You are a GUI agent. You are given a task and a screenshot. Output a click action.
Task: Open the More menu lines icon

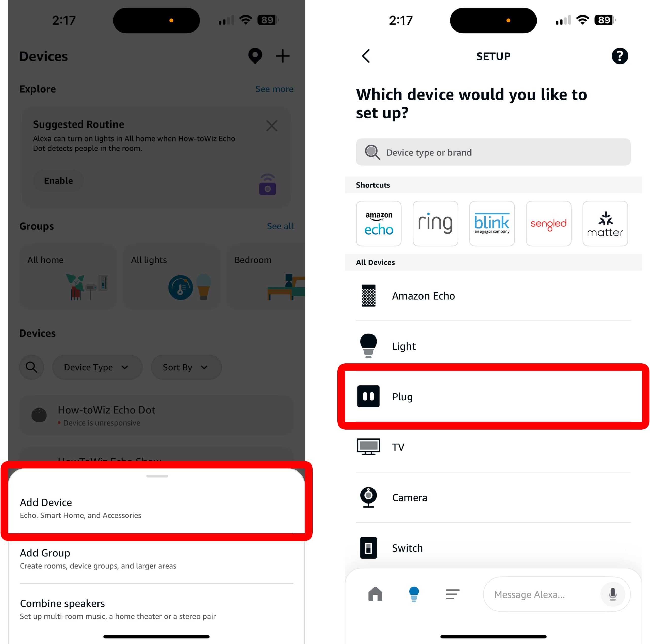coord(452,594)
